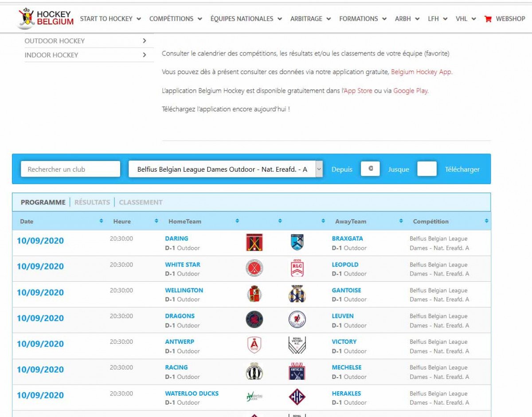Click the Mechelse club logo
This screenshot has width=532, height=417.
(297, 371)
